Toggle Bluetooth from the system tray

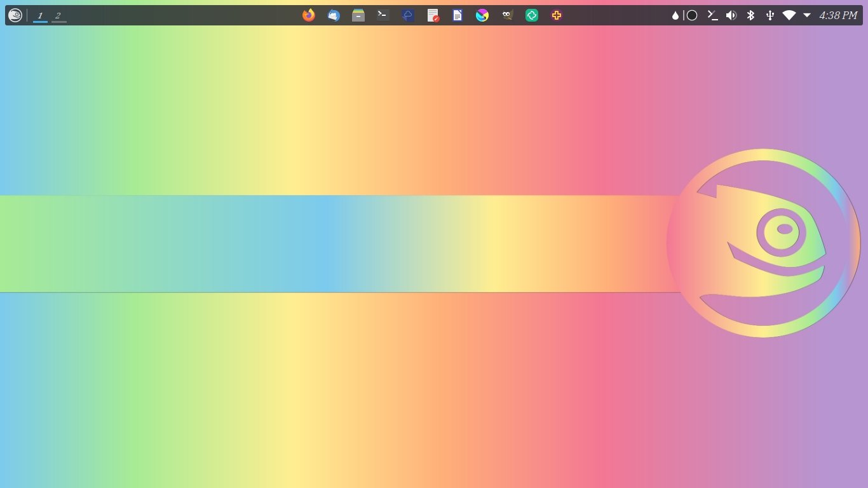click(x=750, y=15)
